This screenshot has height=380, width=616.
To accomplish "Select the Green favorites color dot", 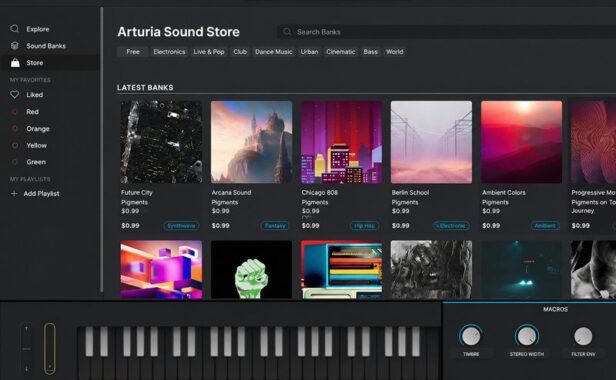I will 15,162.
